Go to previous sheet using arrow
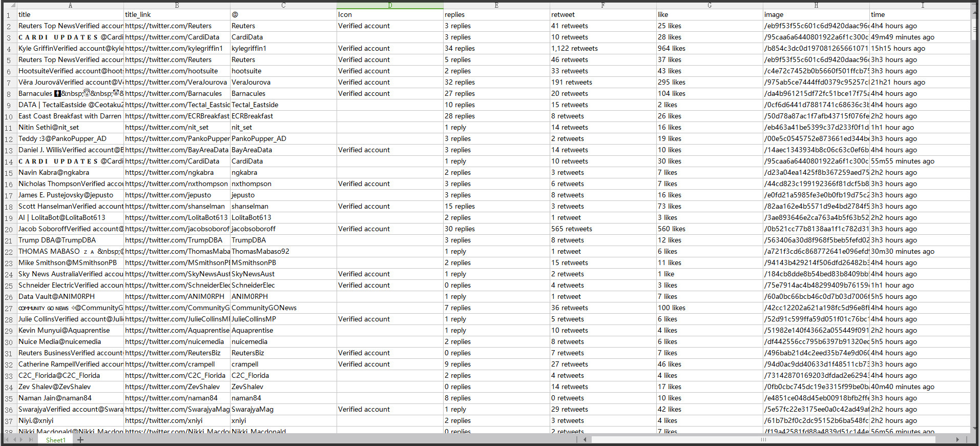 click(x=14, y=440)
